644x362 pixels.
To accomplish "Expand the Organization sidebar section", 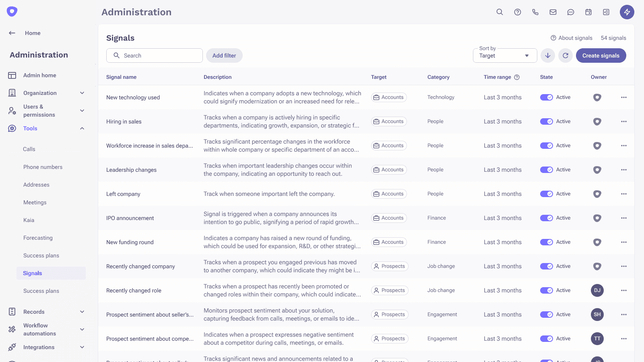I will click(x=82, y=93).
